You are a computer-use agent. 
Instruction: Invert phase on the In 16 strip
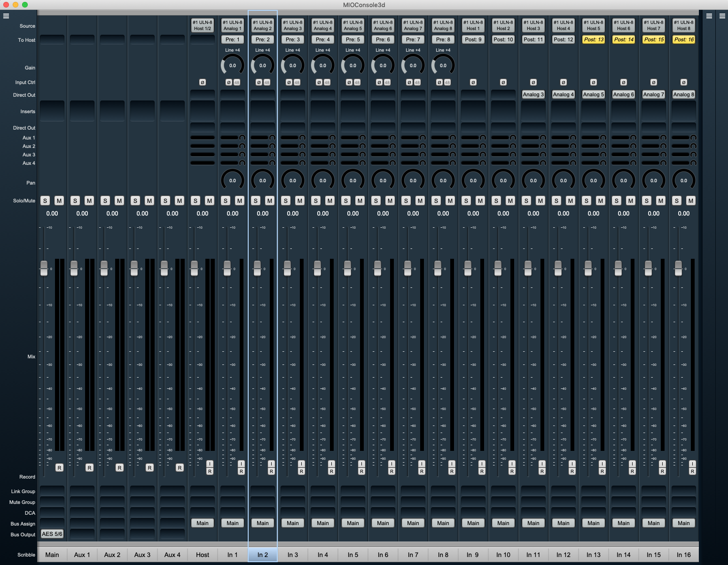click(684, 82)
